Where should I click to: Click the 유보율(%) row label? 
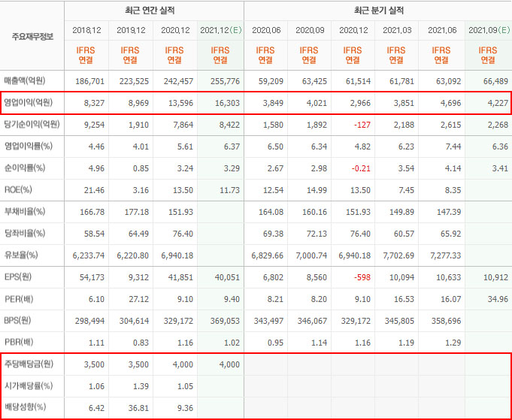[x=21, y=255]
